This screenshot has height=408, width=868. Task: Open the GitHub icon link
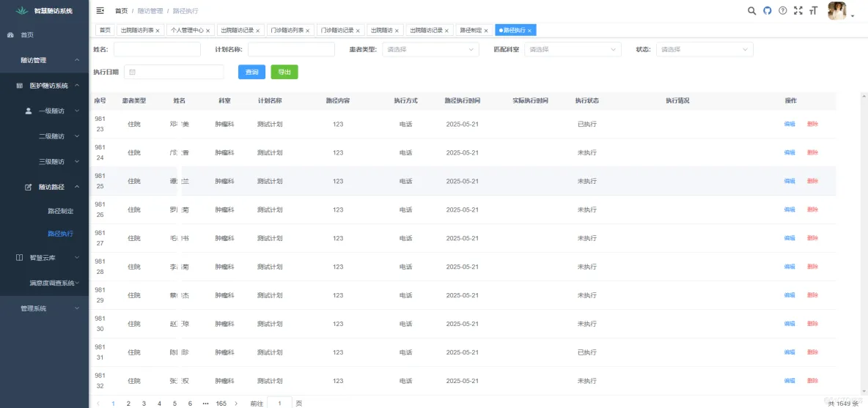pyautogui.click(x=768, y=10)
